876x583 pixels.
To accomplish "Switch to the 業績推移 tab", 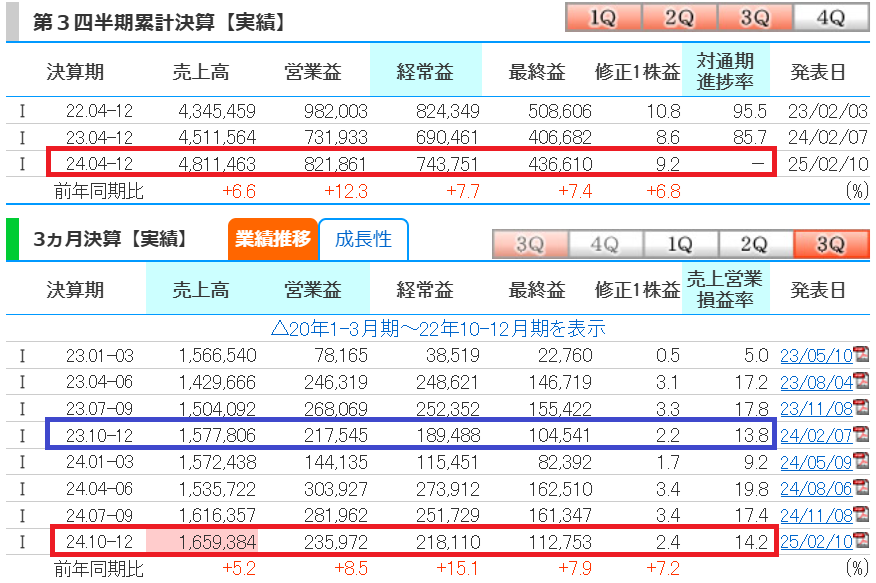I will [273, 239].
